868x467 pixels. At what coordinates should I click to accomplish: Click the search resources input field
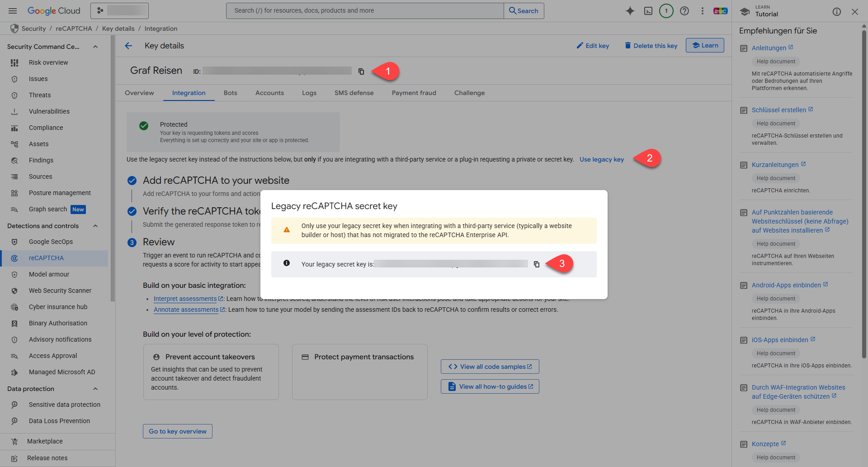365,11
